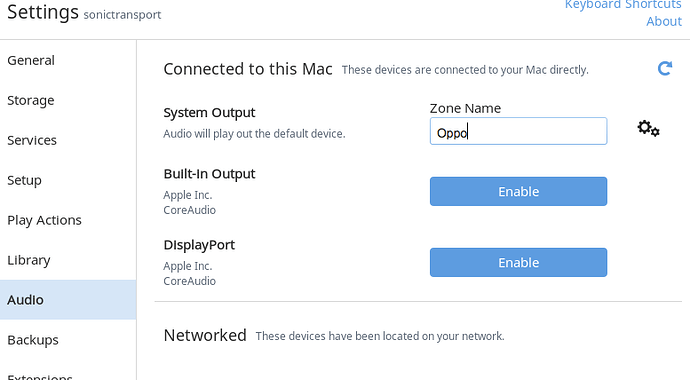Select the Audio settings tab
The height and width of the screenshot is (380, 690).
[x=68, y=300]
